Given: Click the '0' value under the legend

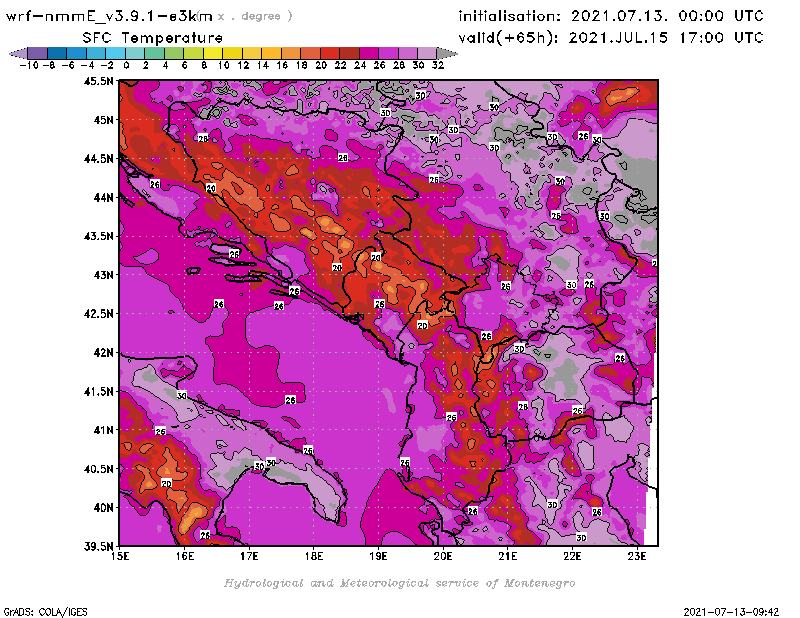Looking at the screenshot, I should [x=126, y=65].
